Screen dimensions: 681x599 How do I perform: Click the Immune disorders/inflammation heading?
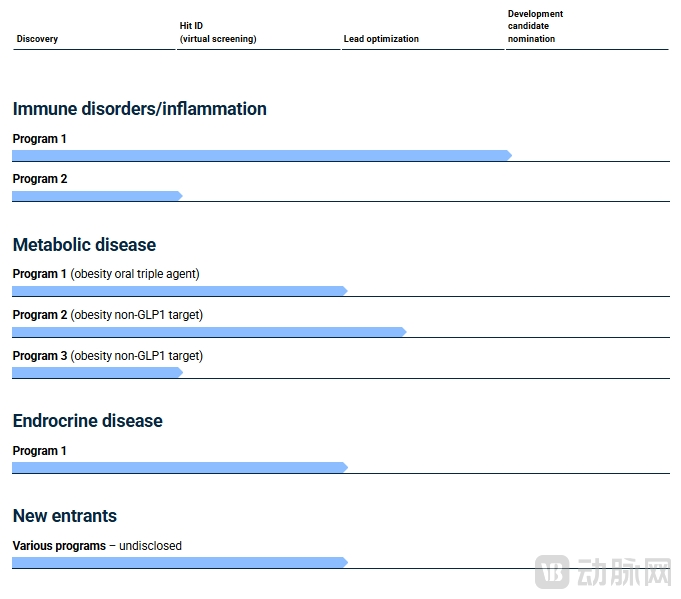[x=139, y=109]
